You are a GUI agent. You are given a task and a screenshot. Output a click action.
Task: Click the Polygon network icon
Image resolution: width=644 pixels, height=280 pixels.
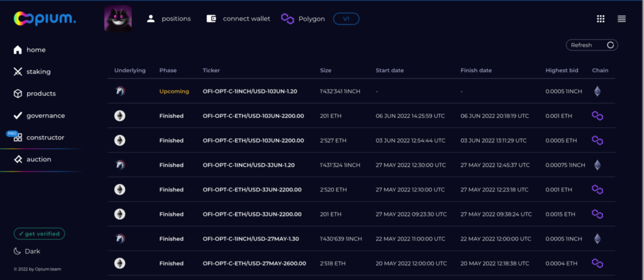pos(287,19)
